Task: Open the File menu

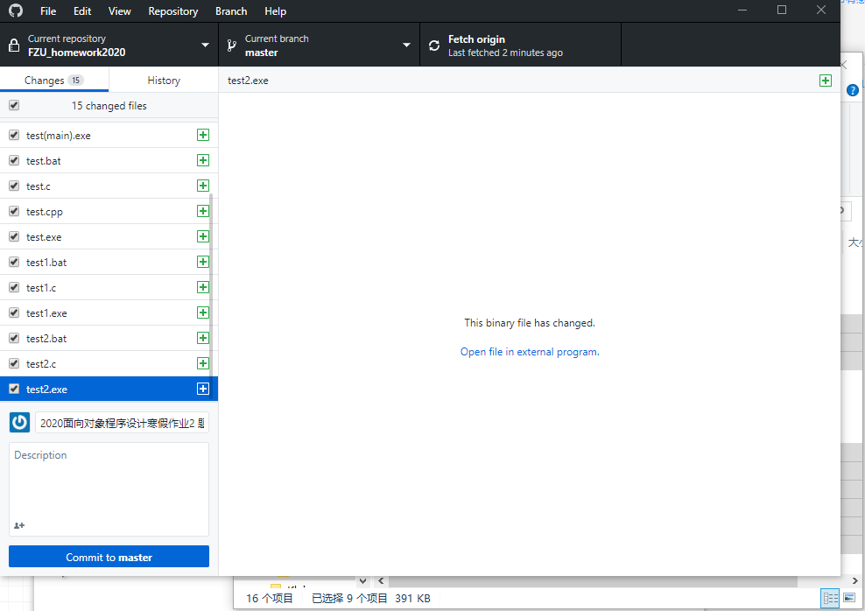Action: (x=48, y=11)
